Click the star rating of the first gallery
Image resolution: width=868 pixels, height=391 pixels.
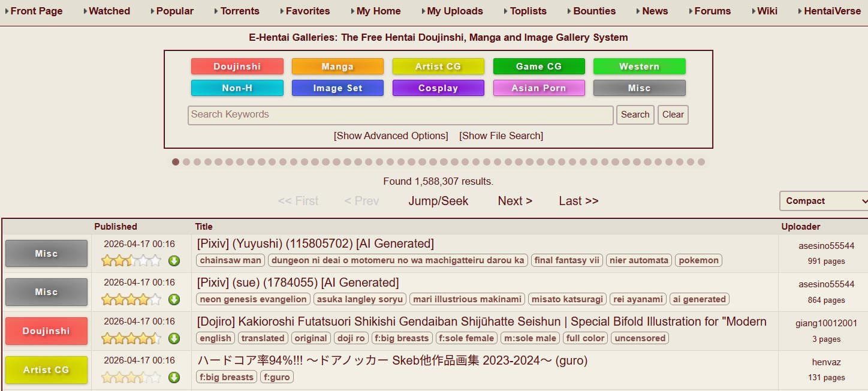(131, 261)
